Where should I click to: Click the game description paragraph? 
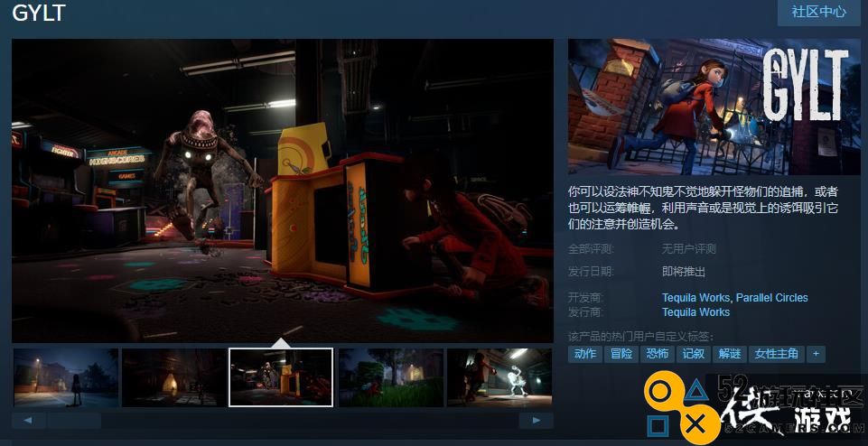(703, 208)
